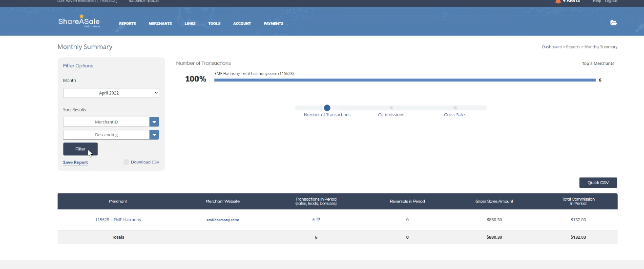
Task: Open transaction details icon next to 6
Action: coord(318,219)
